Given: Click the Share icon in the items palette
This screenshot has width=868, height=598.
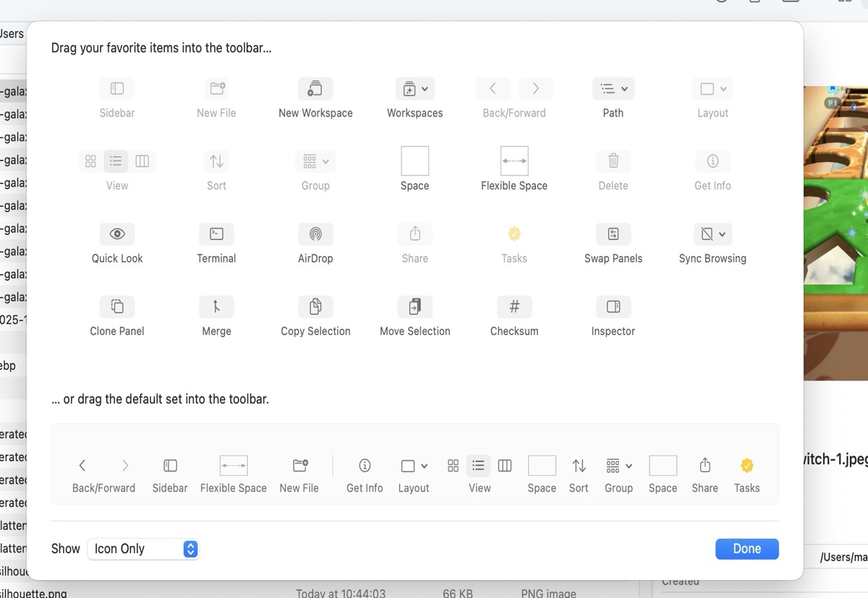Looking at the screenshot, I should pyautogui.click(x=415, y=234).
